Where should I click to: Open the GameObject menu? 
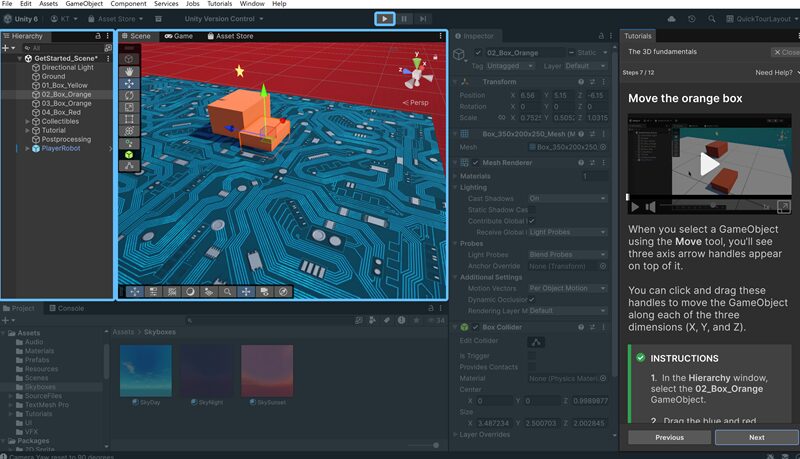(x=84, y=4)
